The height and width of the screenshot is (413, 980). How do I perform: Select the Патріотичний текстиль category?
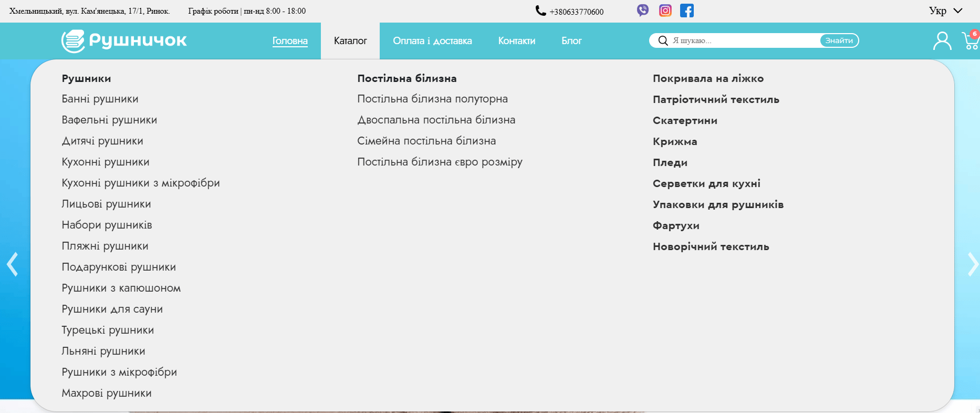tap(716, 99)
